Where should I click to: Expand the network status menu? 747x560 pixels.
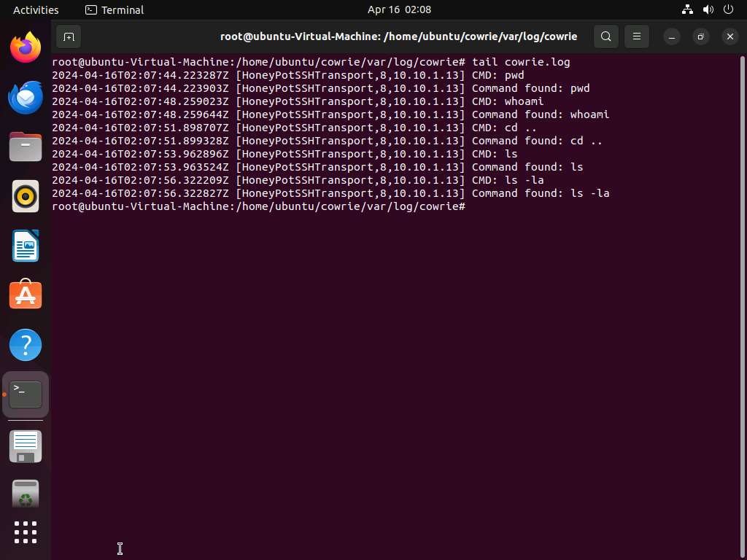coord(686,9)
